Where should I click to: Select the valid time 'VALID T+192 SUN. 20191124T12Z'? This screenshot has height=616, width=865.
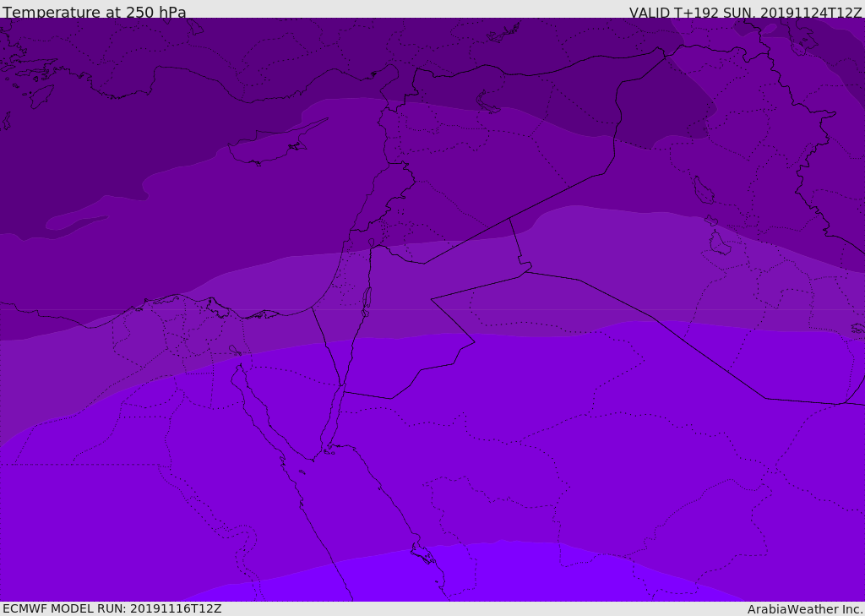(745, 13)
